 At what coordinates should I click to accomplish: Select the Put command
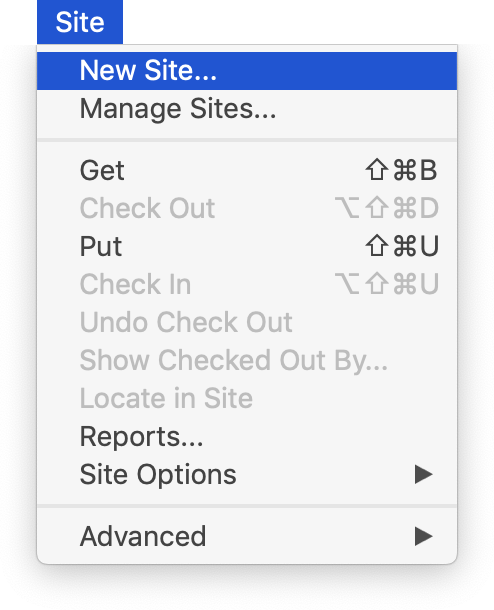point(247,246)
